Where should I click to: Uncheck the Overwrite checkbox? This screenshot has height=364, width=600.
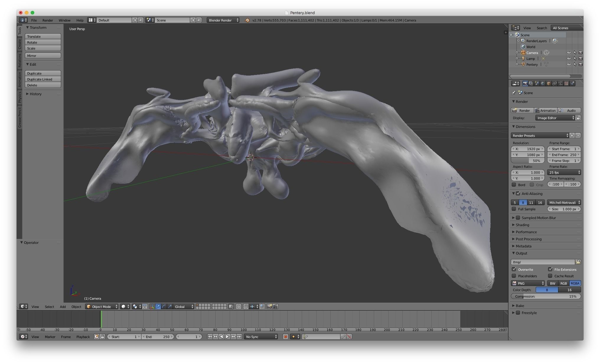click(x=514, y=269)
